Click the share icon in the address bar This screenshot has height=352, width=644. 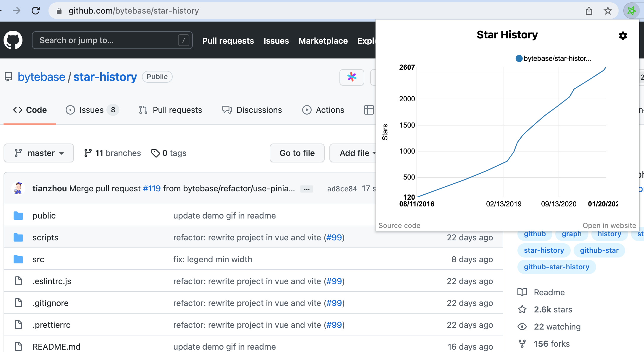pyautogui.click(x=589, y=11)
